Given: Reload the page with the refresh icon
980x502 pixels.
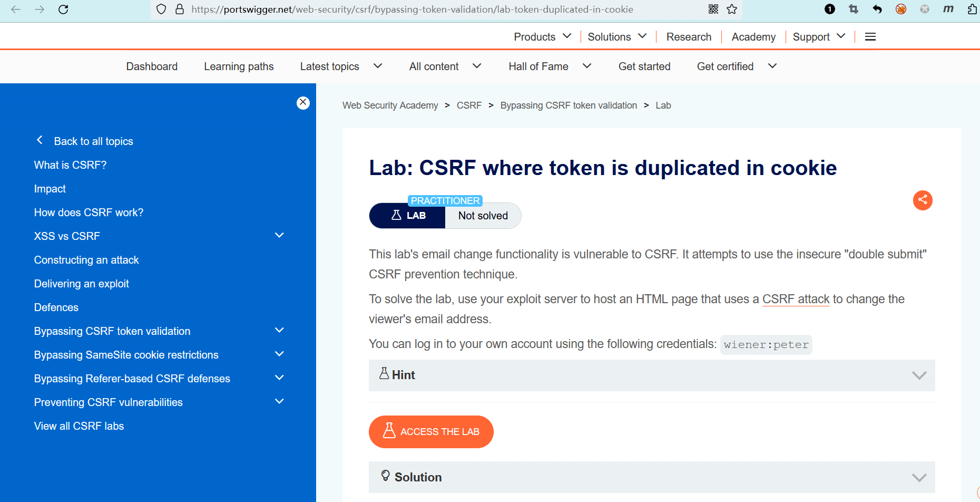Looking at the screenshot, I should tap(63, 9).
